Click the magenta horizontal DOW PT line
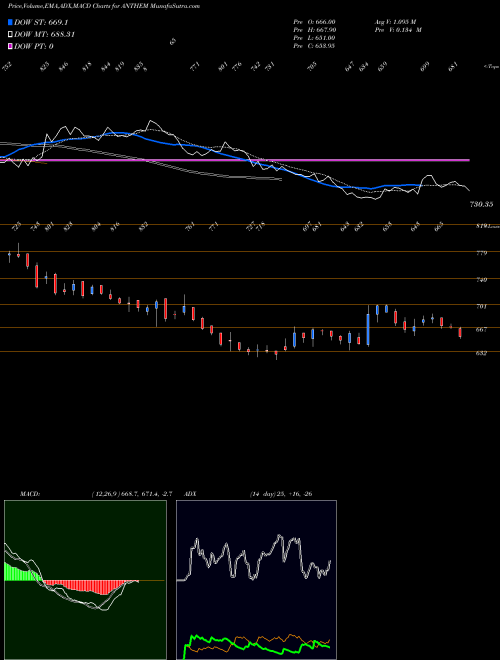 coord(235,160)
